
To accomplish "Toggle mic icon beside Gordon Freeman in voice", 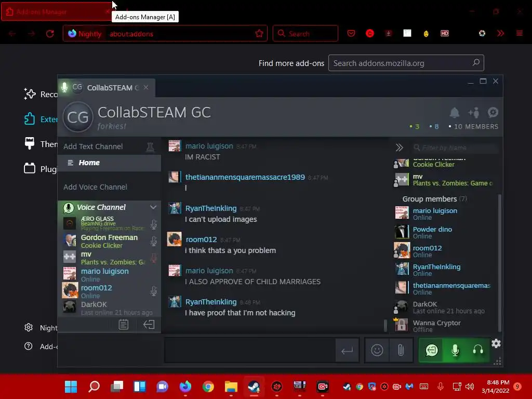I will (154, 241).
